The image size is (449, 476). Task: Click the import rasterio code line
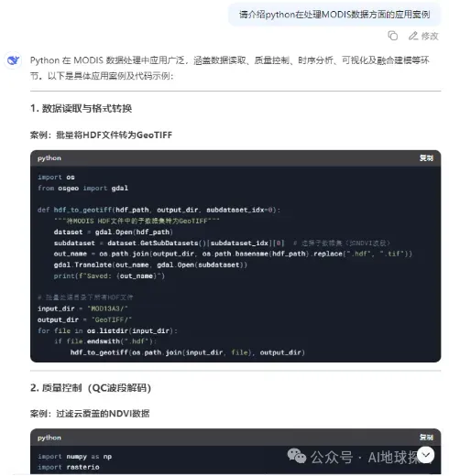tap(69, 467)
